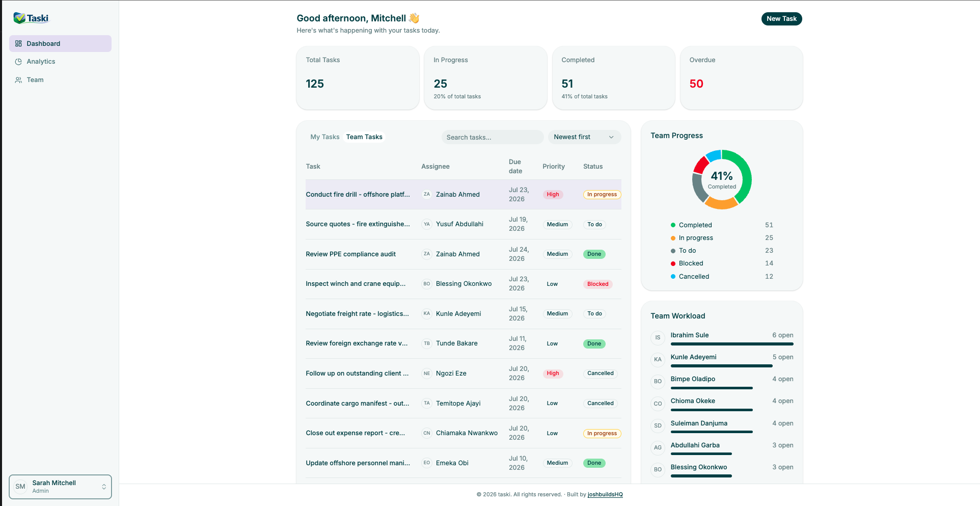
Task: Click the Overdue 50 card
Action: [x=742, y=78]
